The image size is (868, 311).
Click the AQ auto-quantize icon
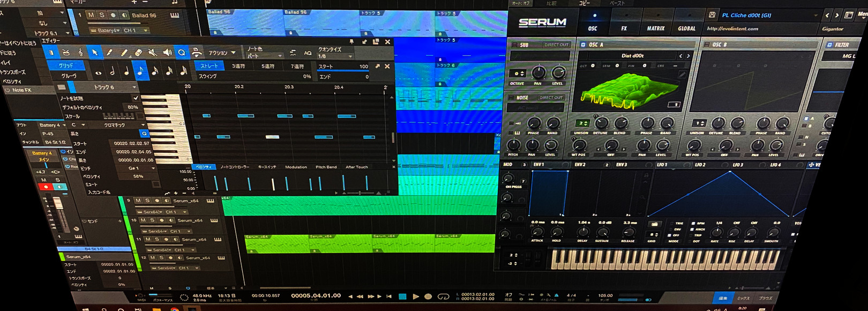[308, 53]
